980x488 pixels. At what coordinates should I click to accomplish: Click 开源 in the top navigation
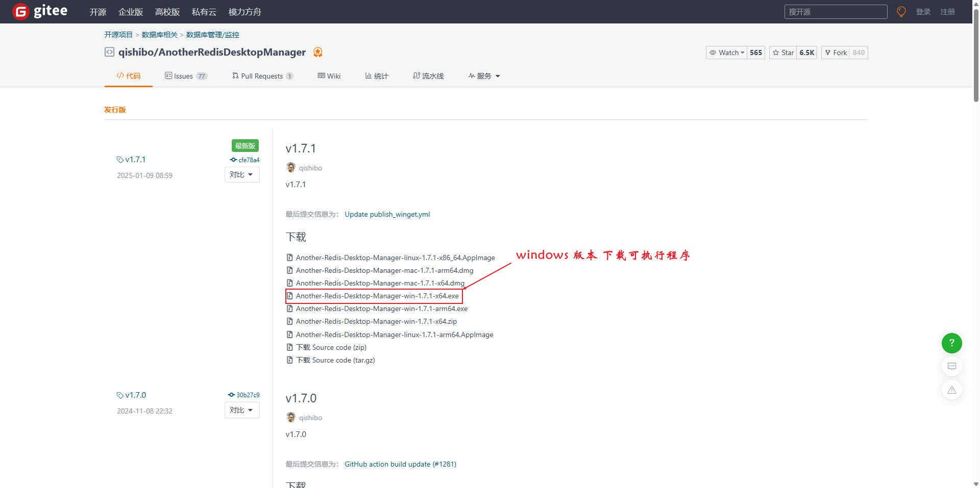point(98,12)
